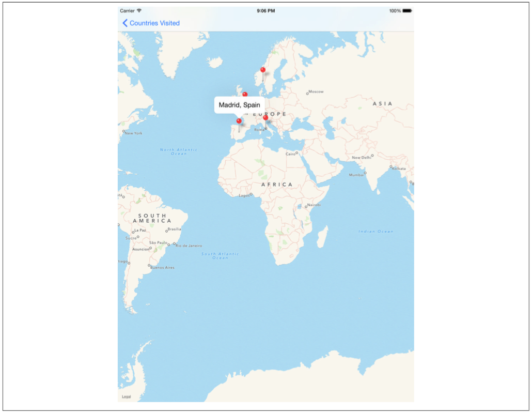Viewport: 532px width, 413px height.
Task: Tap the Lagos city marker
Action: coord(251,195)
